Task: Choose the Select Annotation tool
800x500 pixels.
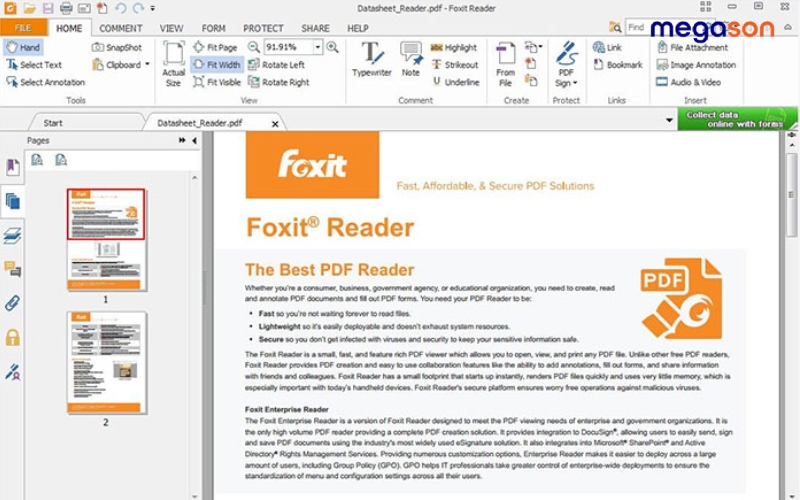Action: tap(45, 82)
